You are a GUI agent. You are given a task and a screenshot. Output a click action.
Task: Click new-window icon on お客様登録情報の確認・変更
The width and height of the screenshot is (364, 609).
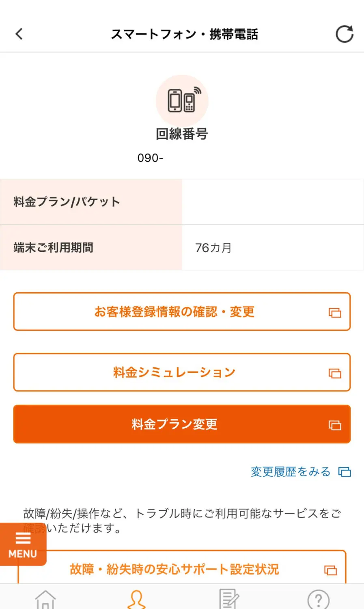[x=335, y=313]
